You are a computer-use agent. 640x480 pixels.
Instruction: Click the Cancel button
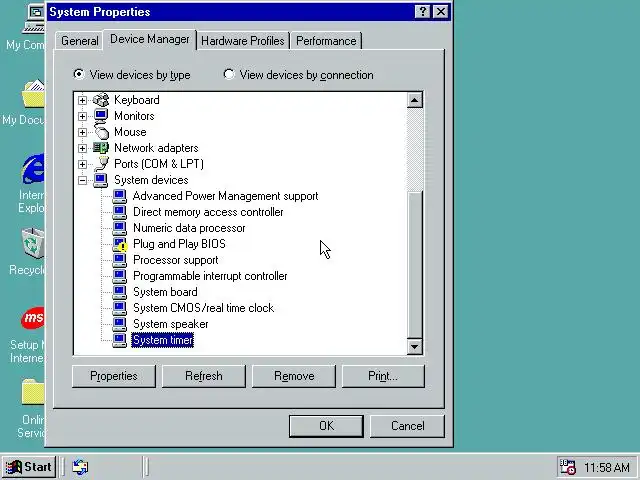(x=407, y=426)
